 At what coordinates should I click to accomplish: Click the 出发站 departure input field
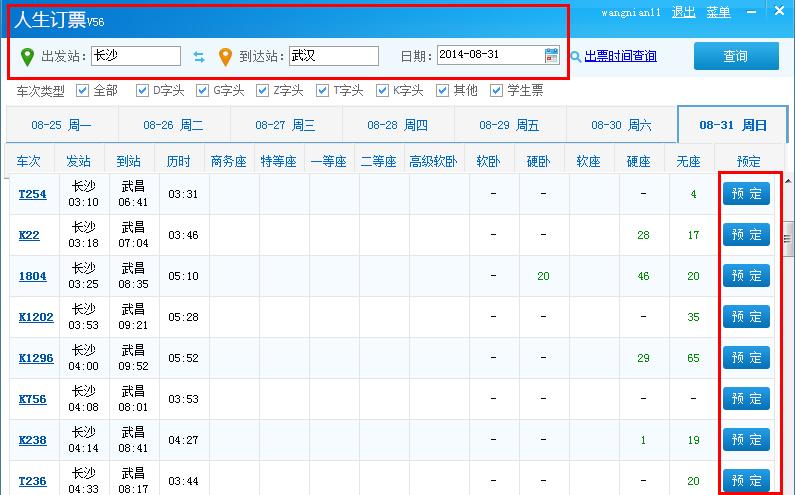[x=135, y=56]
